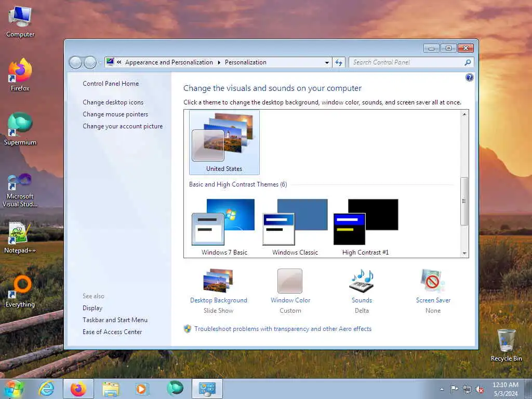Open the Everything search desktop shortcut
Image resolution: width=532 pixels, height=399 pixels.
click(20, 291)
